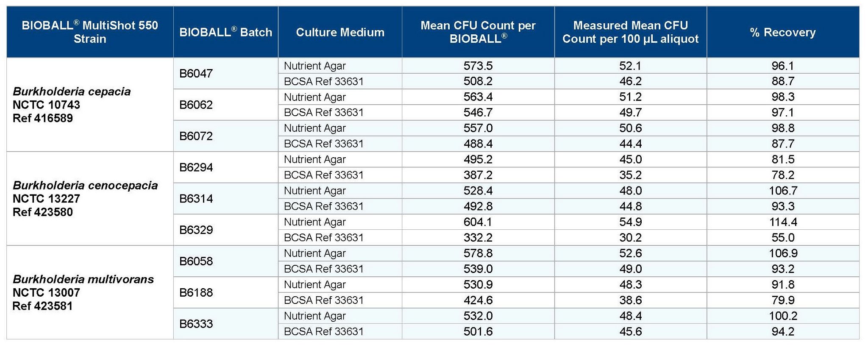Click the Culture Medium column header
This screenshot has width=868, height=345.
[340, 32]
